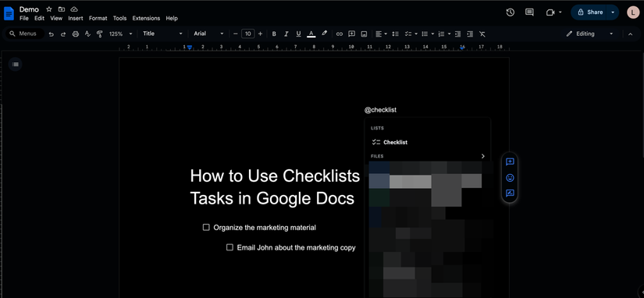Viewport: 644px width, 298px height.
Task: Open the account avatar labeled L
Action: (x=633, y=12)
